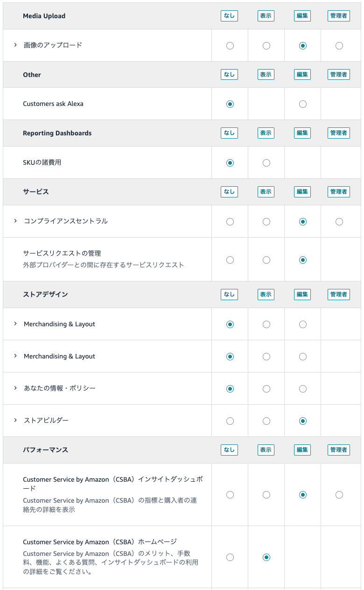364x590 pixels.
Task: Click なし button in ストアデザイン header
Action: 229,295
